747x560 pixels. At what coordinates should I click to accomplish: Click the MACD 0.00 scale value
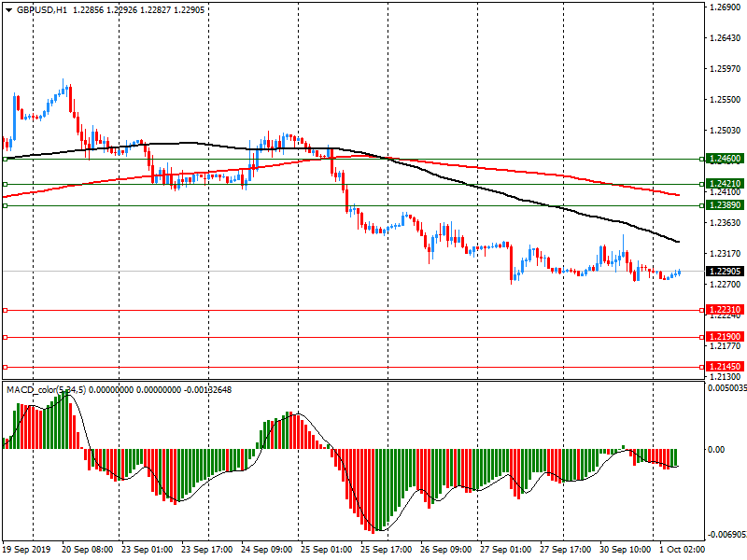pos(716,450)
